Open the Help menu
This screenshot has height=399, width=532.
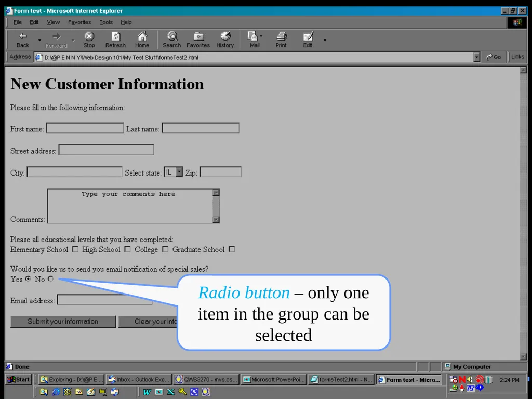(x=126, y=22)
